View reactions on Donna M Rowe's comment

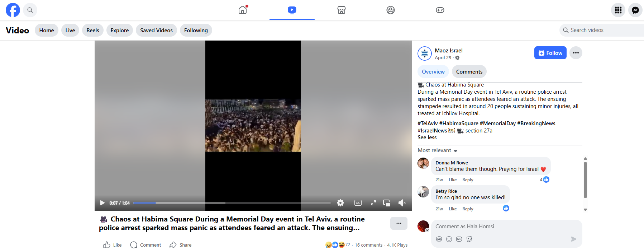pos(545,179)
